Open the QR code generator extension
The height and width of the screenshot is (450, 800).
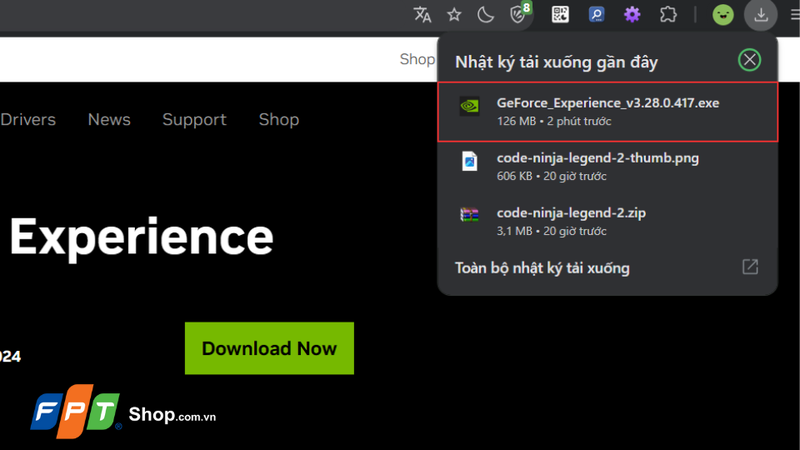[560, 14]
